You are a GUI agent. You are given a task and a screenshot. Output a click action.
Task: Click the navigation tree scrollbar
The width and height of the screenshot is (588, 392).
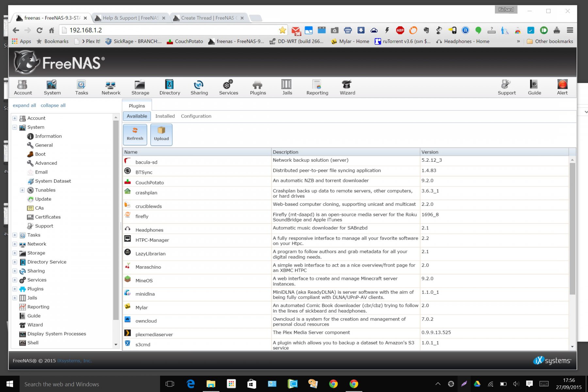[x=116, y=220]
